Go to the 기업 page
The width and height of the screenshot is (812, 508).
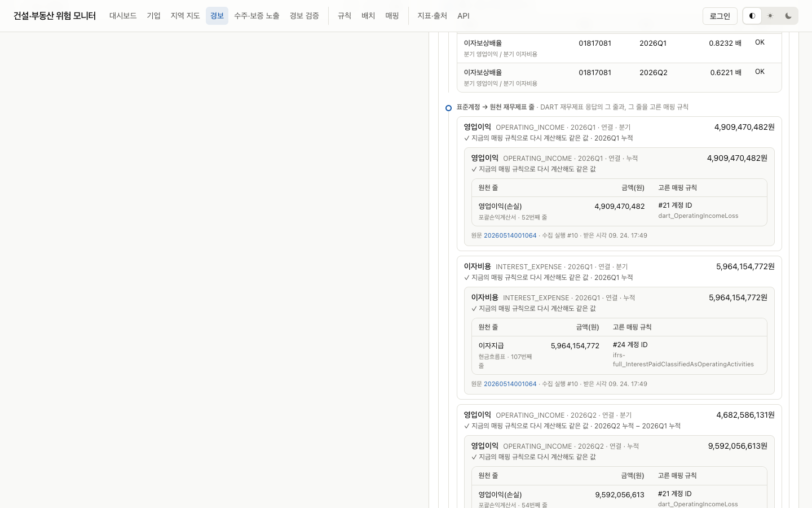[154, 16]
